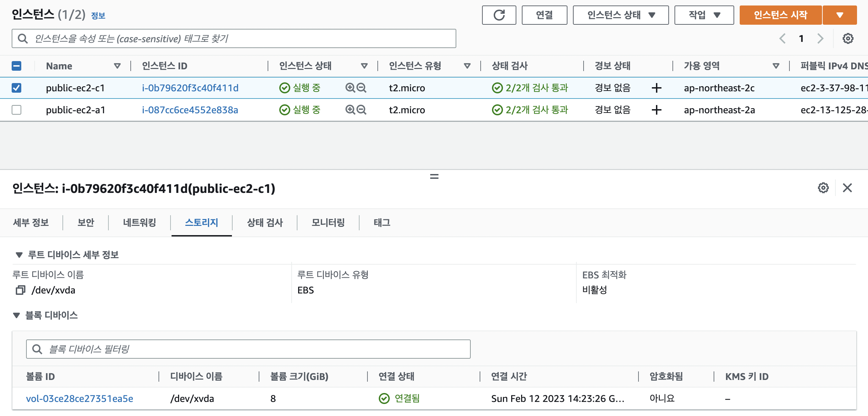The image size is (868, 416).
Task: Click zoom-in filter icon for public-ec2-c1 status
Action: point(350,88)
